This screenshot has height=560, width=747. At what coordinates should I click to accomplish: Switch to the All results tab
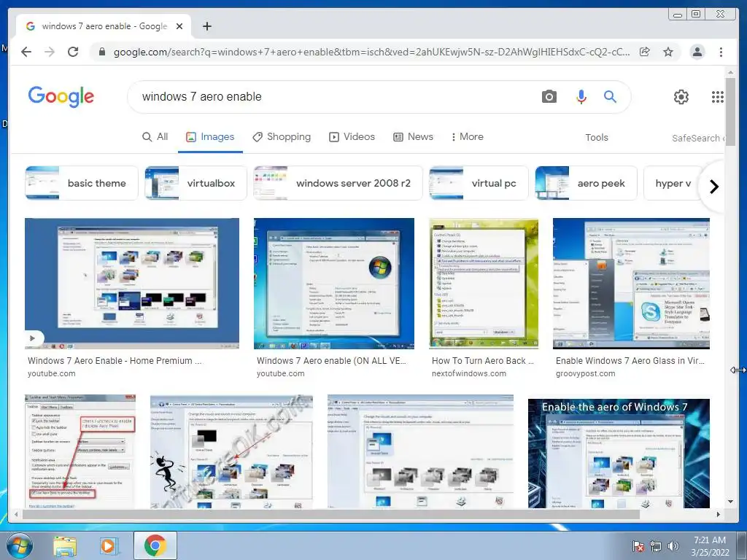point(155,136)
